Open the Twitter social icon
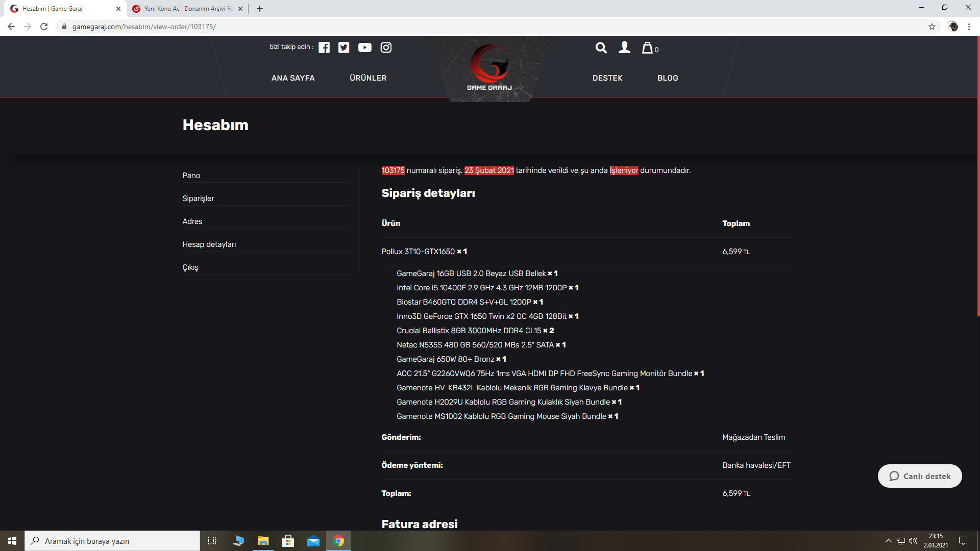Image resolution: width=980 pixels, height=551 pixels. pyautogui.click(x=344, y=47)
